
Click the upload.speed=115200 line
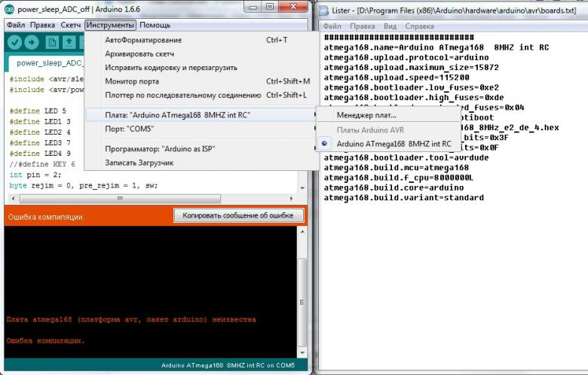tap(397, 78)
